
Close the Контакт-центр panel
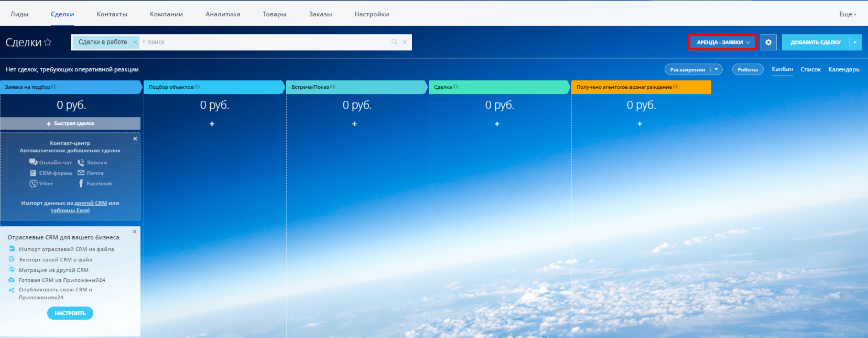click(x=135, y=139)
